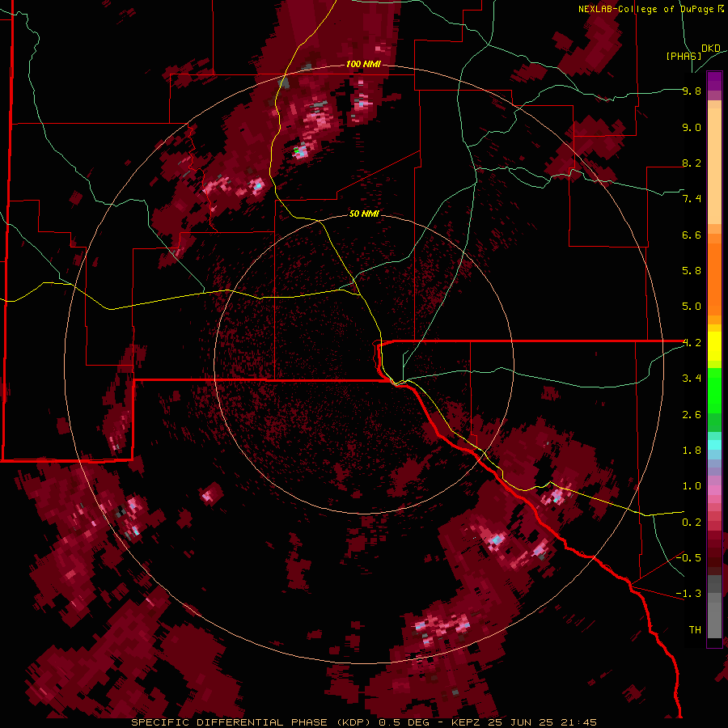Select the 6.6 scale value
The width and height of the screenshot is (728, 728).
tap(692, 235)
